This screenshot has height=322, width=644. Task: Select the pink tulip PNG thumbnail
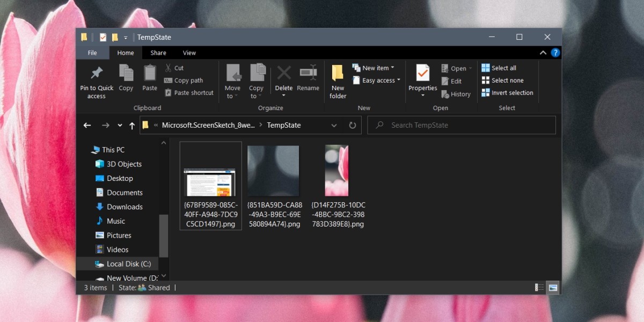[337, 171]
